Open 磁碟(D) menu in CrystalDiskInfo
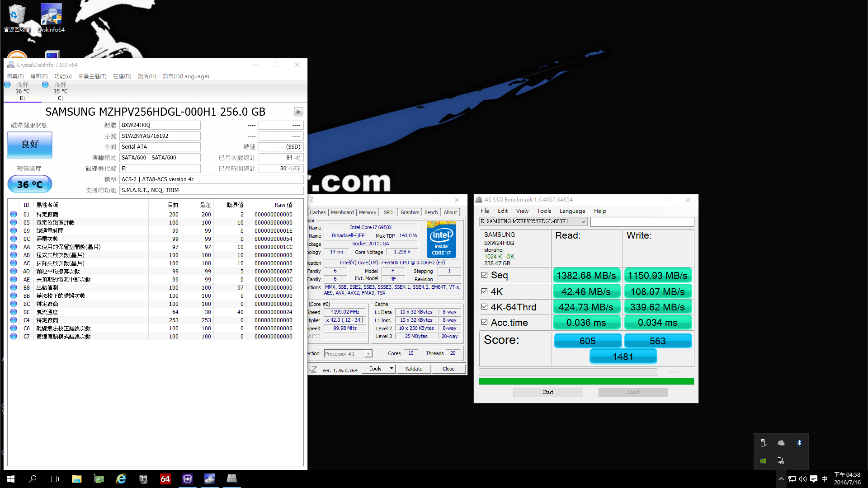The image size is (868, 488). point(122,76)
